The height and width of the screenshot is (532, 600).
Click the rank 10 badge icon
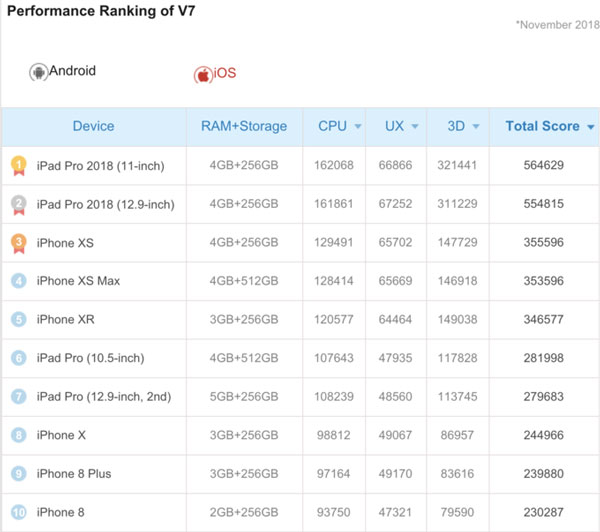click(19, 512)
